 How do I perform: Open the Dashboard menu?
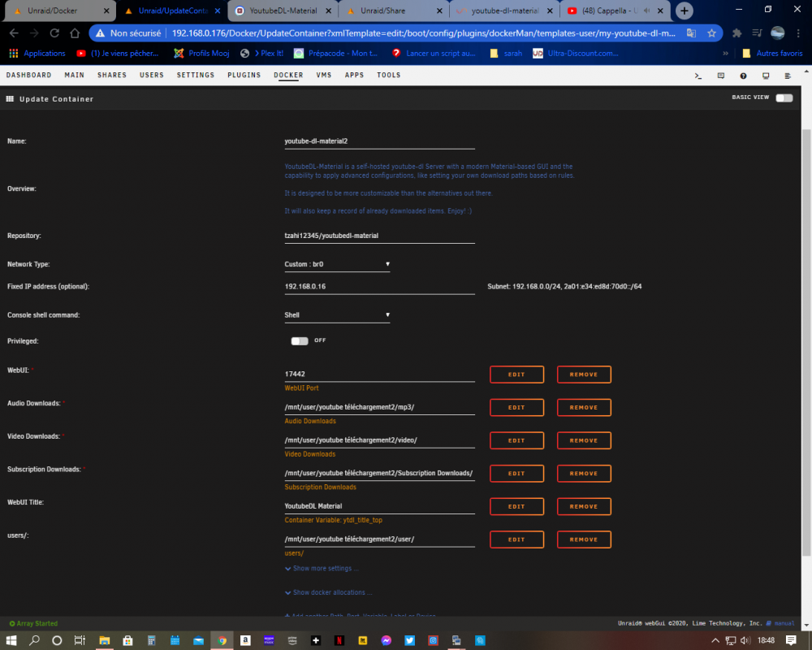(x=28, y=76)
